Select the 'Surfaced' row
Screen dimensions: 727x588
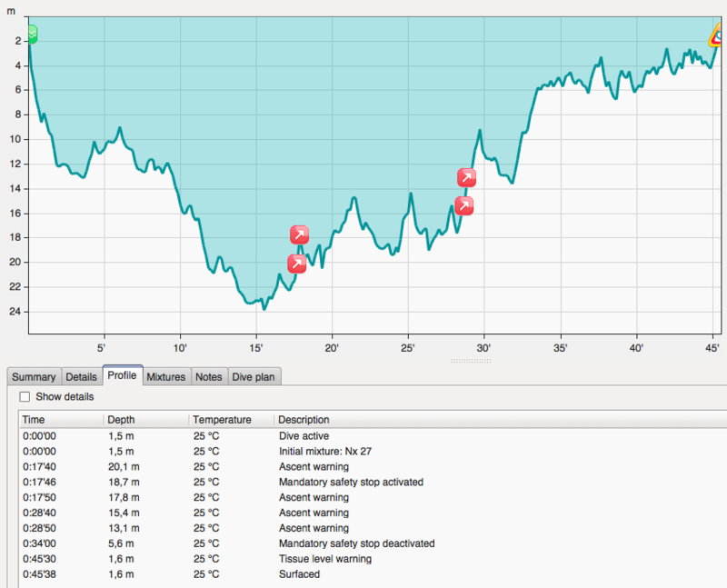pos(373,573)
